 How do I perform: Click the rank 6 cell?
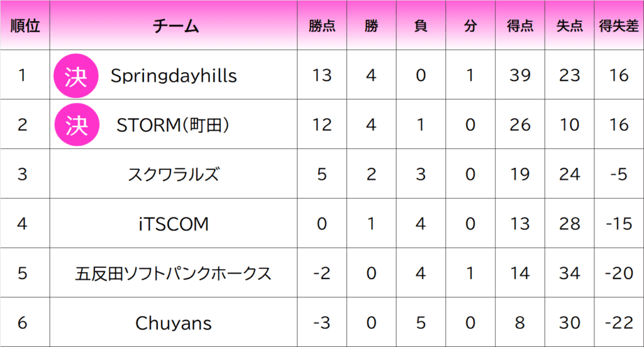coord(25,322)
